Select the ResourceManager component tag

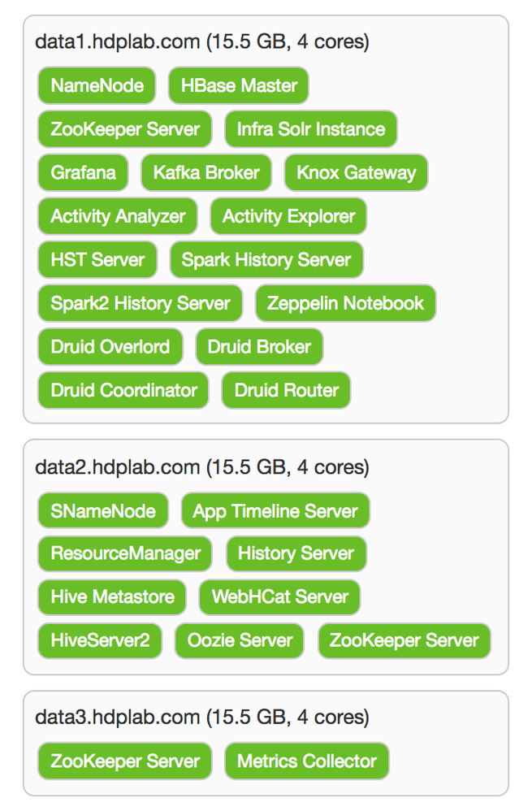click(125, 554)
